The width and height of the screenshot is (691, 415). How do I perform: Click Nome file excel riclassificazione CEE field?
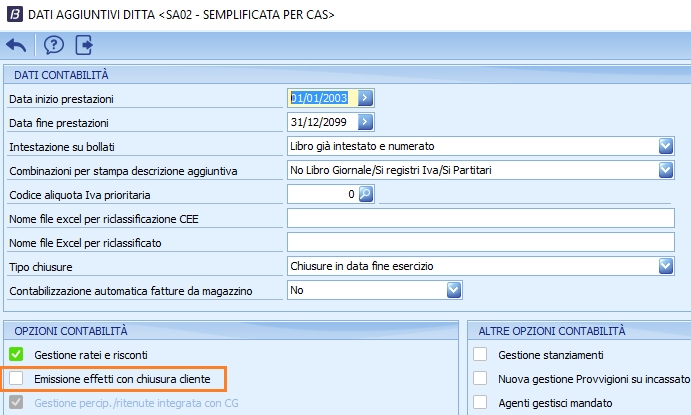pyautogui.click(x=480, y=218)
